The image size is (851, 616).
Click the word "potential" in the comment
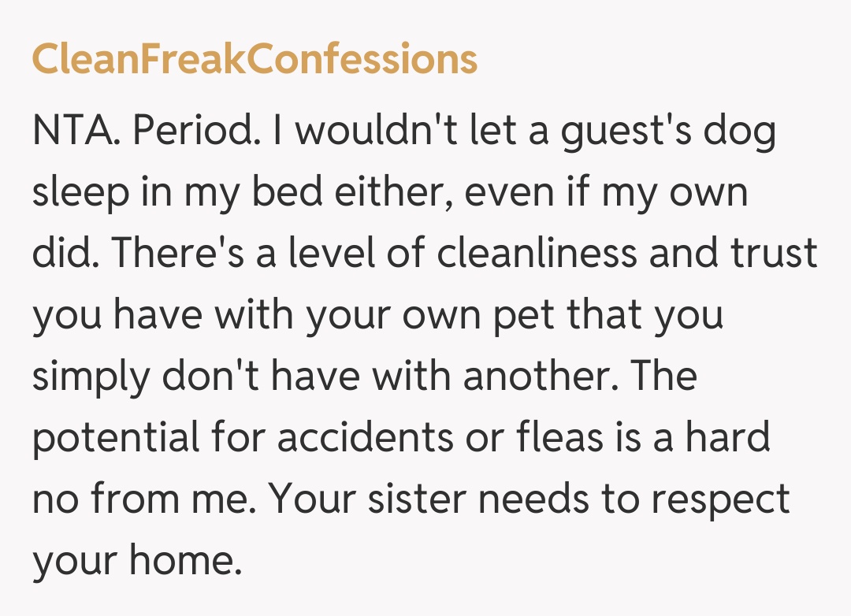pos(117,437)
